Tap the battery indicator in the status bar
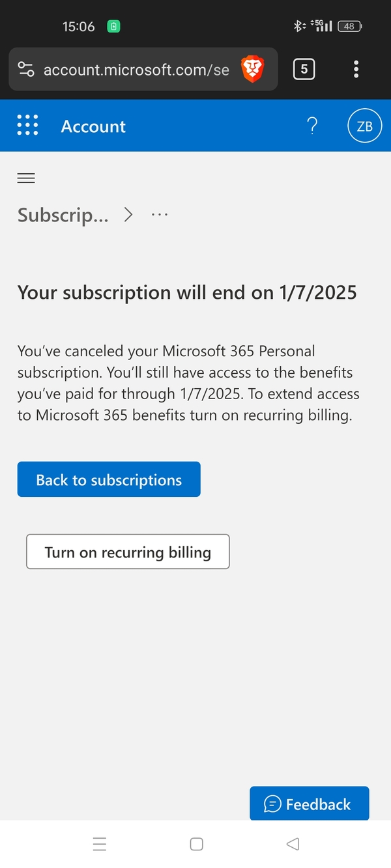The width and height of the screenshot is (391, 868). (350, 27)
